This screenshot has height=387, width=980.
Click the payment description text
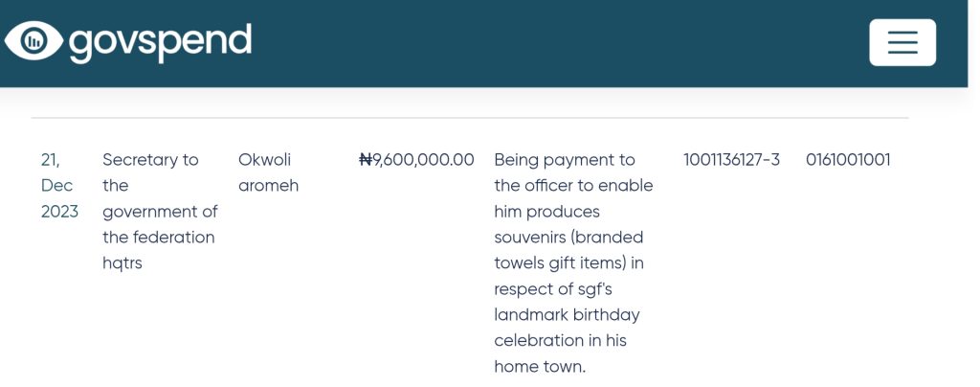point(573,262)
